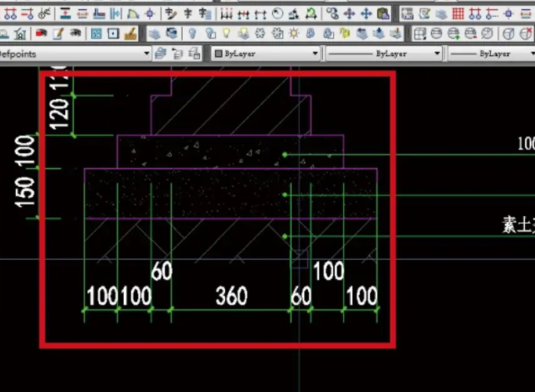Select the blue four-way move arrows icon

(x=366, y=13)
